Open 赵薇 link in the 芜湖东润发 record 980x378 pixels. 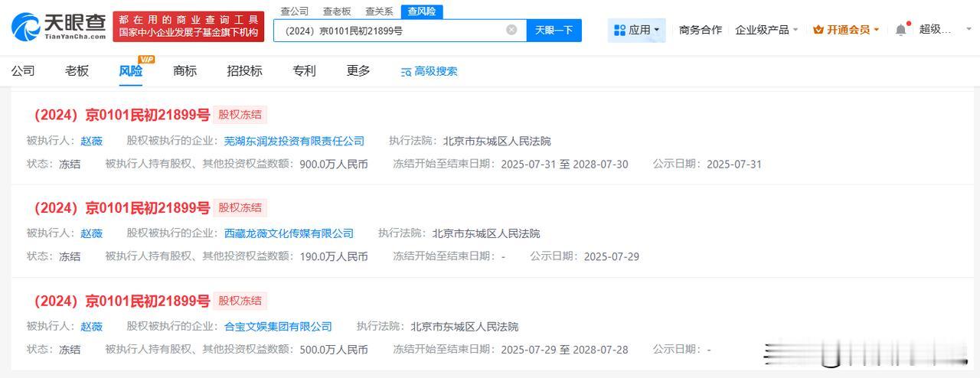[x=91, y=142]
